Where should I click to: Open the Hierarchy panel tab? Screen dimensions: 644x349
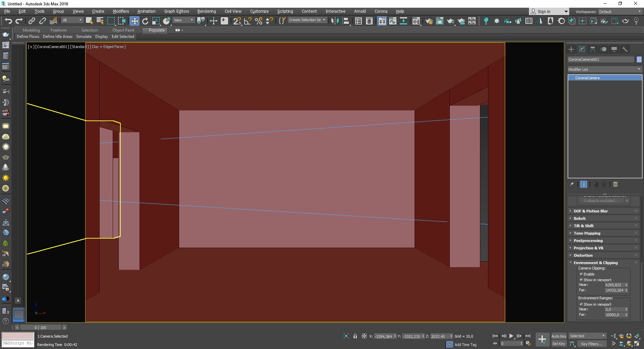[593, 49]
